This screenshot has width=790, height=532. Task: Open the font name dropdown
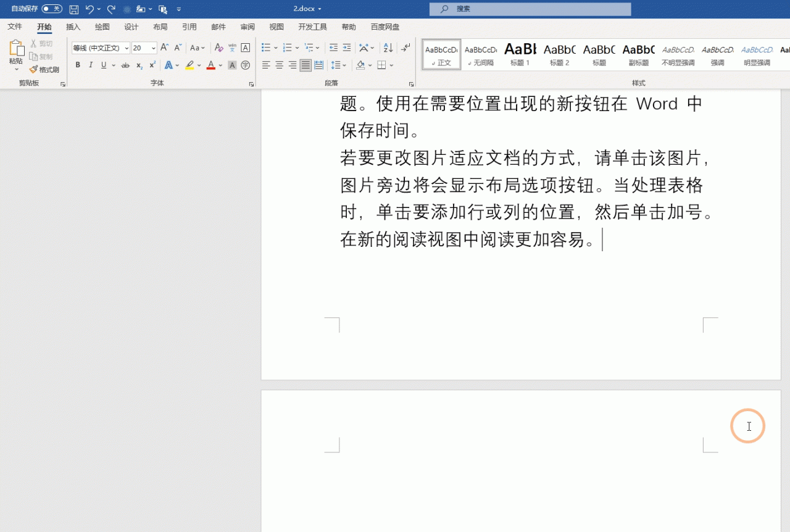(x=126, y=48)
